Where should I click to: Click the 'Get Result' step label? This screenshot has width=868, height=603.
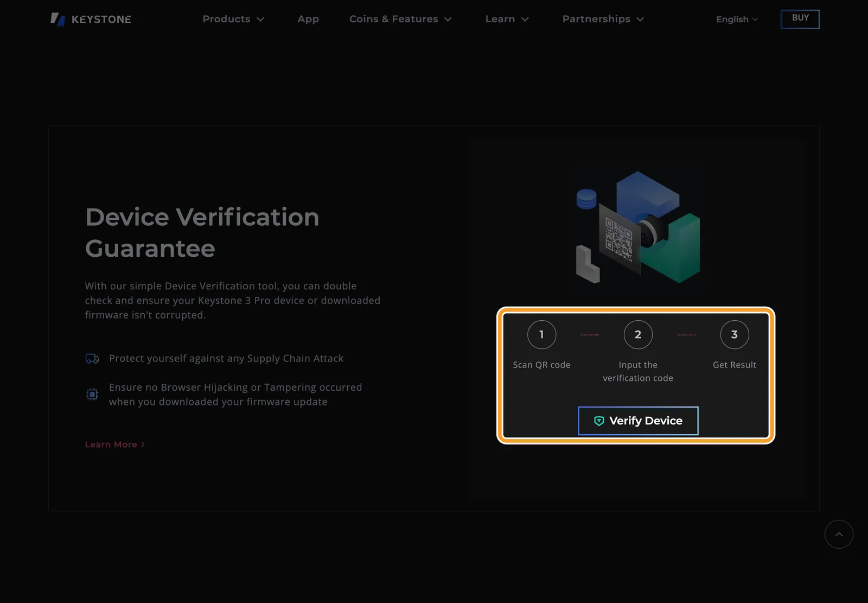click(735, 365)
